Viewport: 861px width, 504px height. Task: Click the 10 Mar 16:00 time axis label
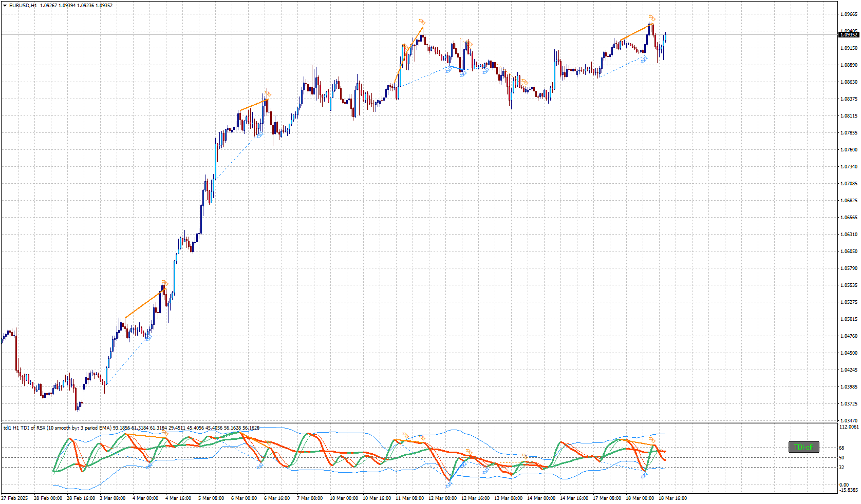377,498
